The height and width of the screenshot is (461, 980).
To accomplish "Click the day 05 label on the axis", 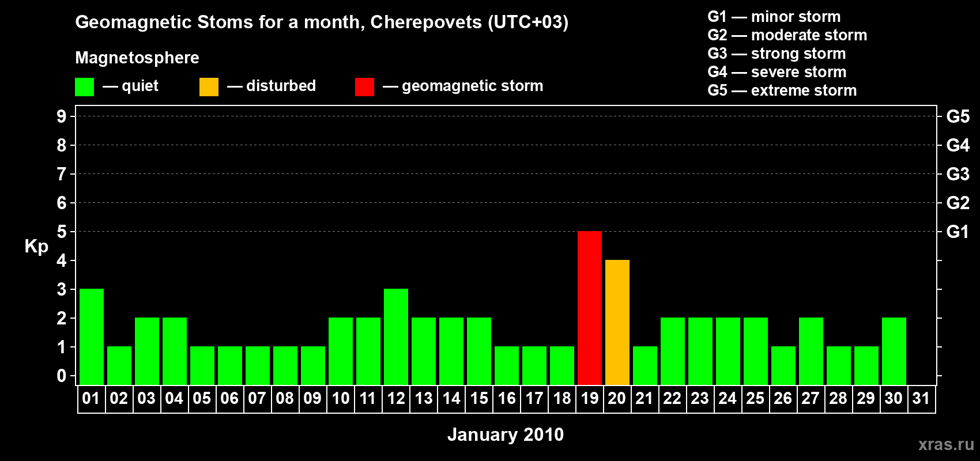I will (202, 398).
